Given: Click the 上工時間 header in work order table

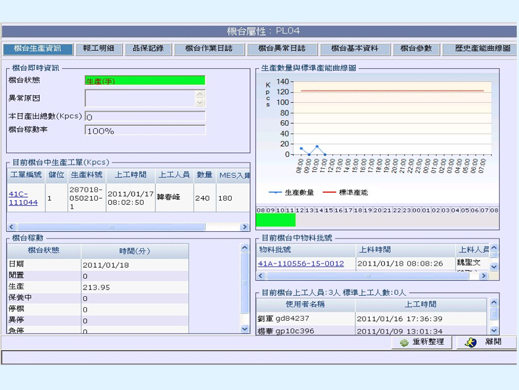Looking at the screenshot, I should coord(131,175).
